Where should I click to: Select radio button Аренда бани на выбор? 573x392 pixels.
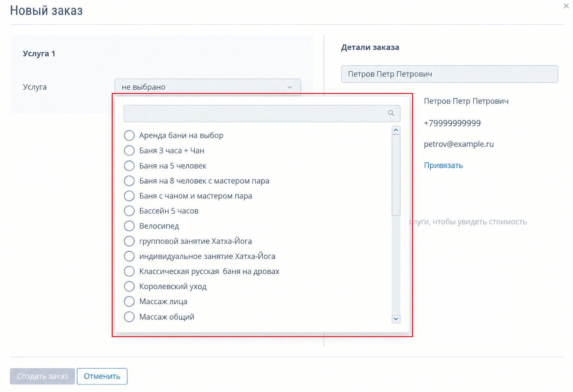[x=129, y=135]
